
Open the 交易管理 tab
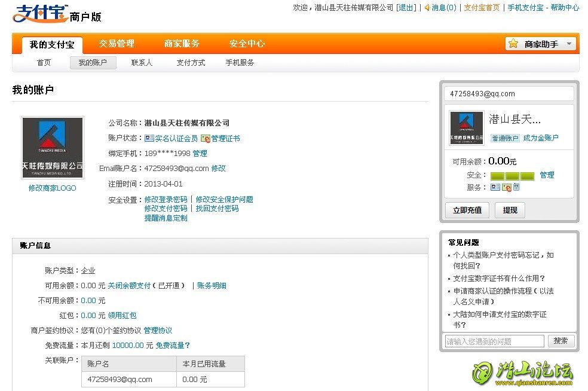point(117,44)
